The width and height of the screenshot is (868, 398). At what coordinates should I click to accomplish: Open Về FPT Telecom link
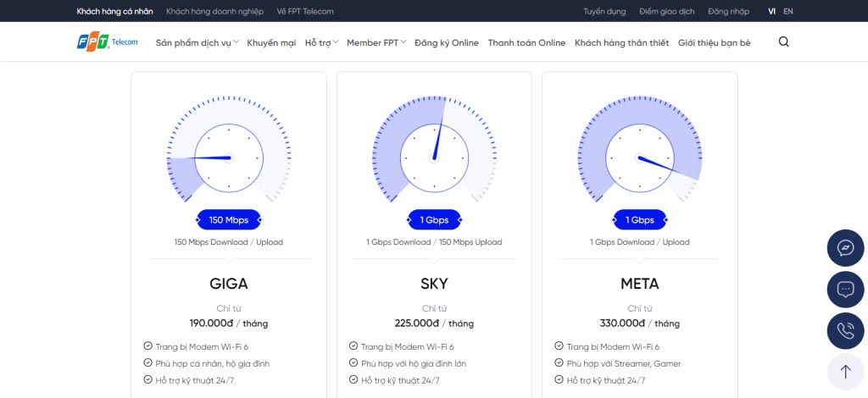(305, 11)
